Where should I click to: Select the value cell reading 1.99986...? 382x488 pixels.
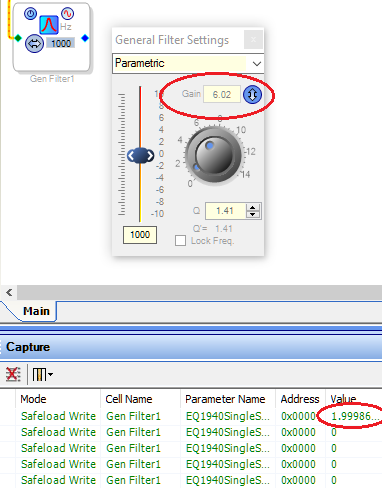click(355, 416)
